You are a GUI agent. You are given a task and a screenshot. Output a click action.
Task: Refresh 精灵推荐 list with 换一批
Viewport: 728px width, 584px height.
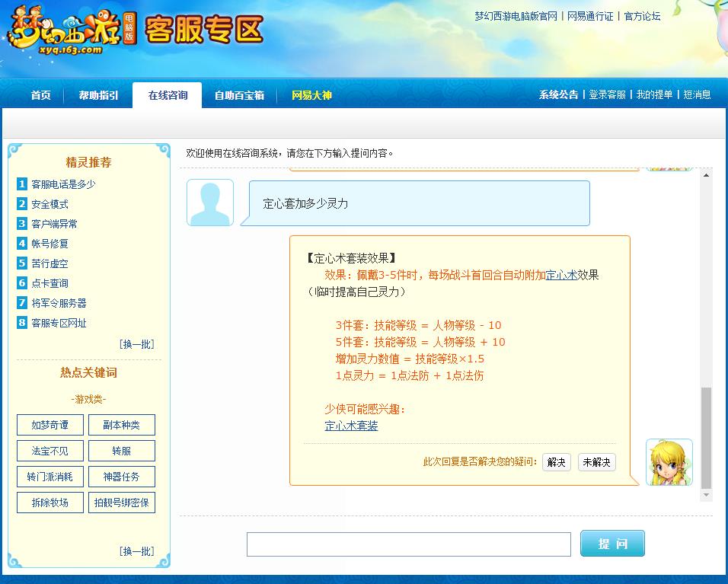pyautogui.click(x=137, y=344)
